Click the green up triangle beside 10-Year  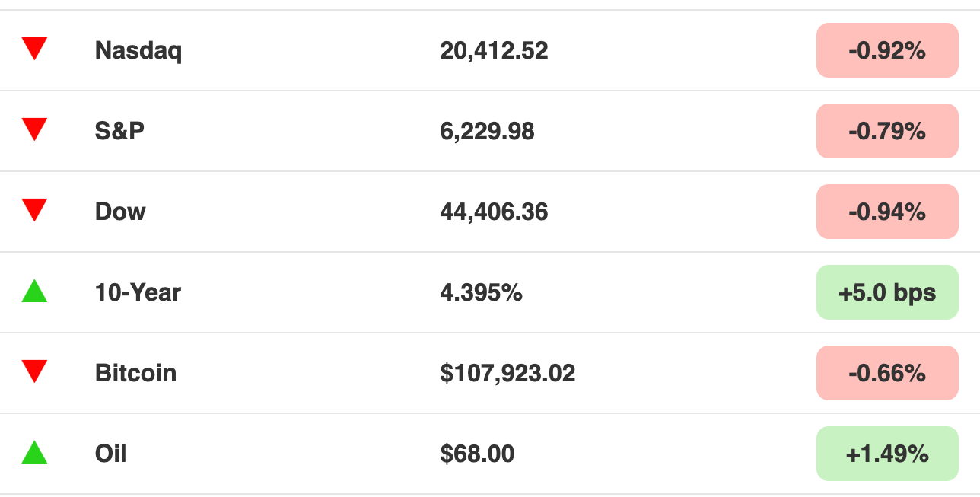click(34, 291)
